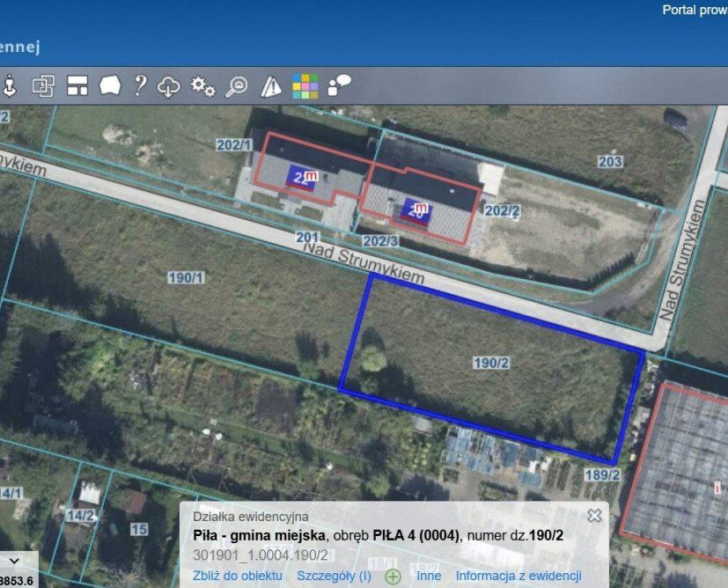The height and width of the screenshot is (588, 728).
Task: Close the 'Działka ewidencyjna' info popup
Action: [x=594, y=516]
